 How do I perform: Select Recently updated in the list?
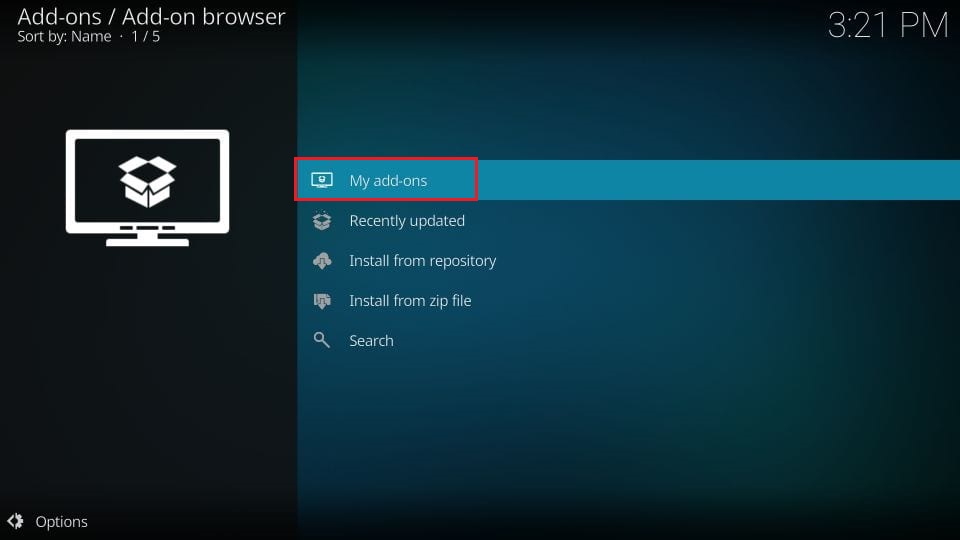coord(628,220)
